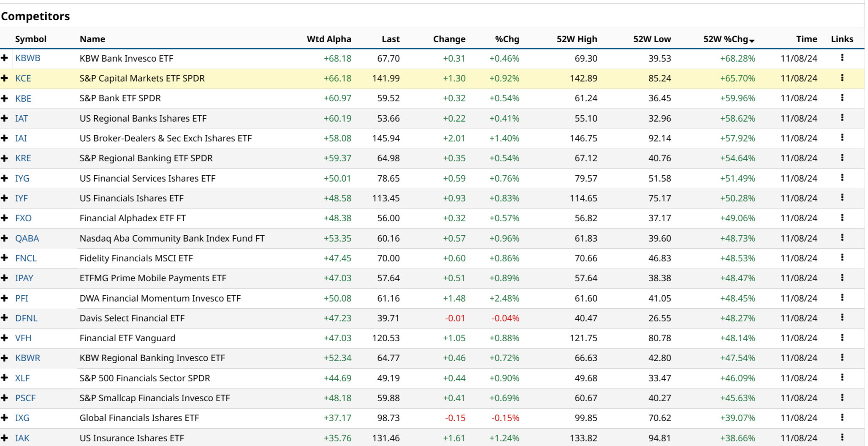Expand the KBWR row plus icon
868x446 pixels.
point(5,358)
